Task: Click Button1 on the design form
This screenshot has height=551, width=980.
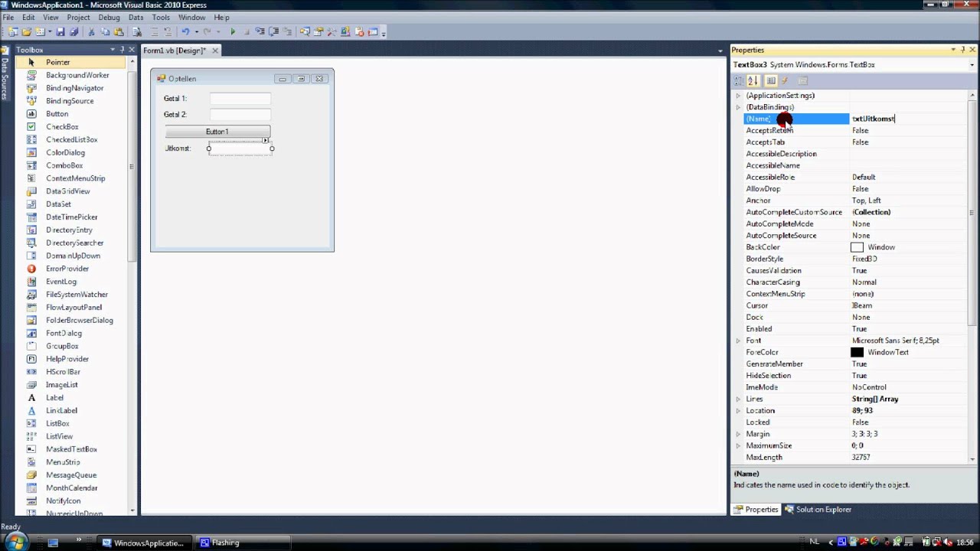Action: pos(217,132)
